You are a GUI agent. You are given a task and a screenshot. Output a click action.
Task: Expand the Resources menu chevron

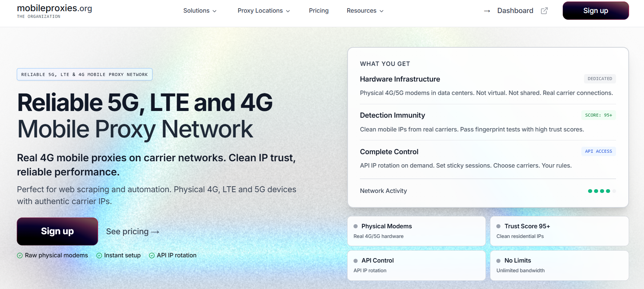point(381,11)
